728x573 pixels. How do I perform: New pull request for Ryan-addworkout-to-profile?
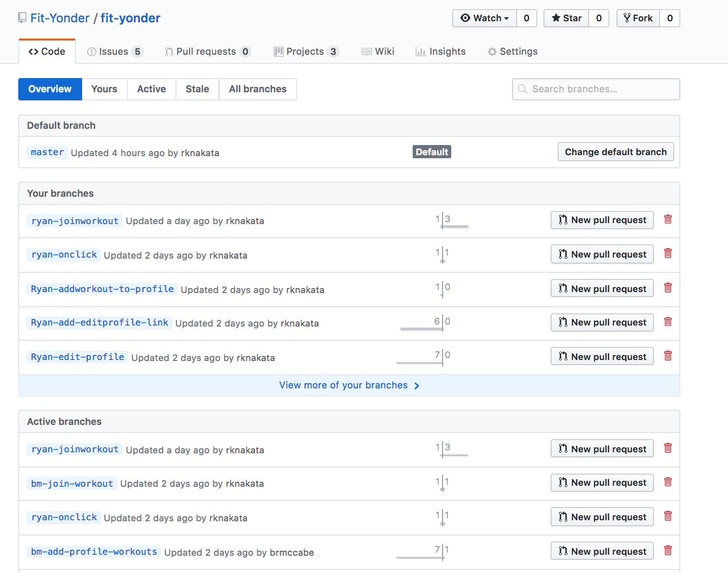pyautogui.click(x=602, y=289)
